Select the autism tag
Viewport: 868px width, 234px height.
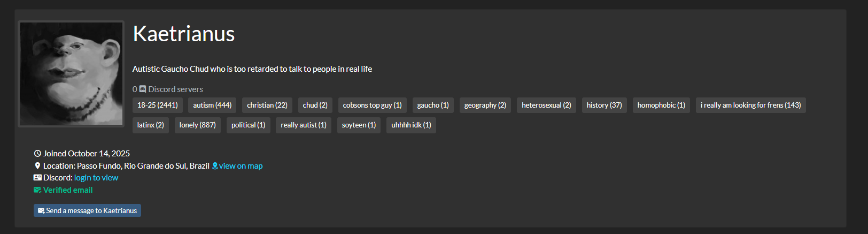tap(212, 105)
